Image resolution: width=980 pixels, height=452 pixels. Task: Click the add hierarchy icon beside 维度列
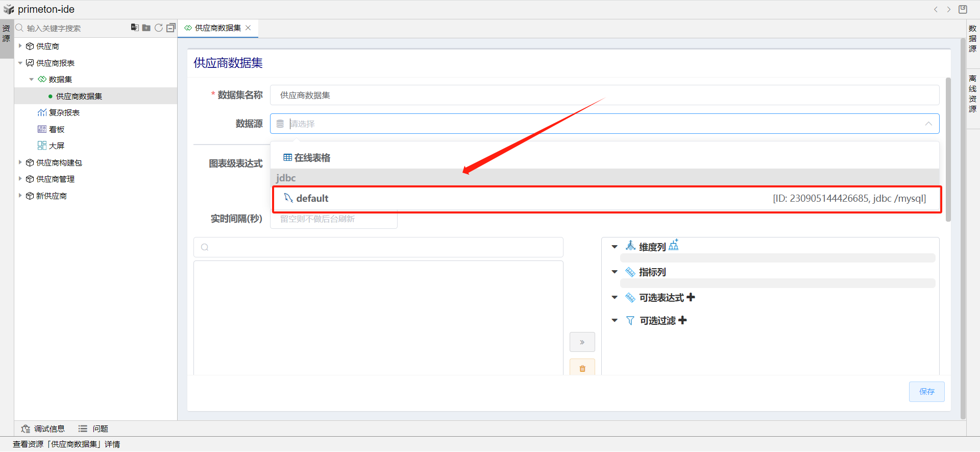click(674, 245)
